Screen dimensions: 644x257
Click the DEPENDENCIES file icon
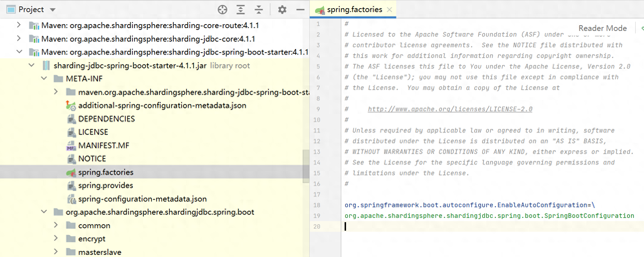pos(71,119)
